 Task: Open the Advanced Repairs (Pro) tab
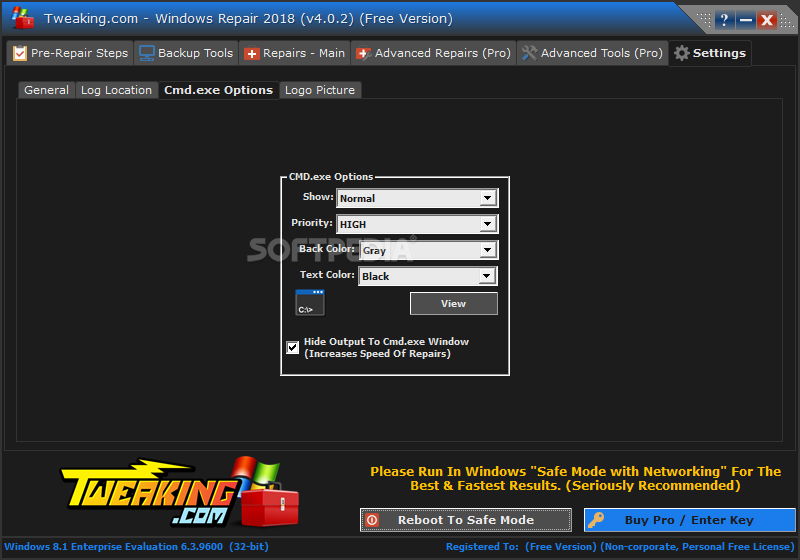coord(433,53)
